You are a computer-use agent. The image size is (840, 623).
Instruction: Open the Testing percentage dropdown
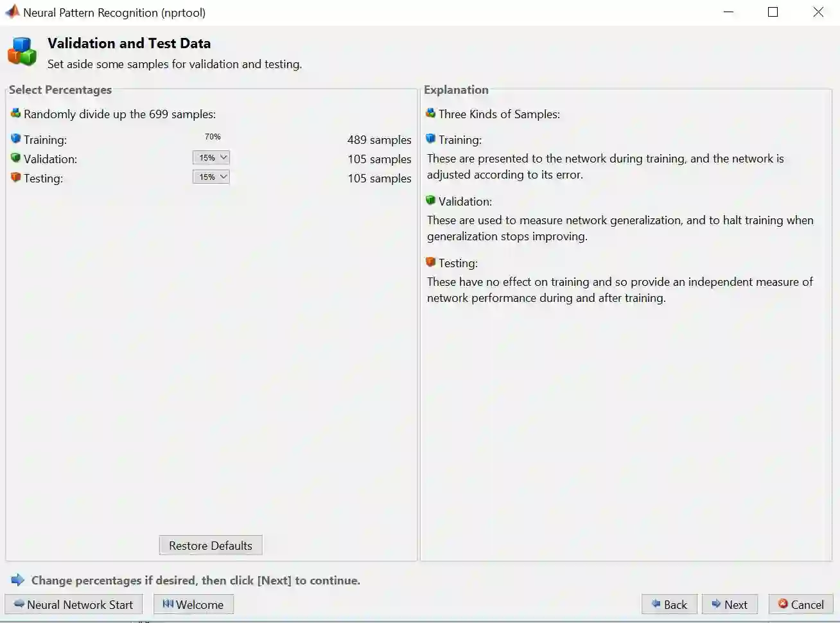click(x=211, y=177)
